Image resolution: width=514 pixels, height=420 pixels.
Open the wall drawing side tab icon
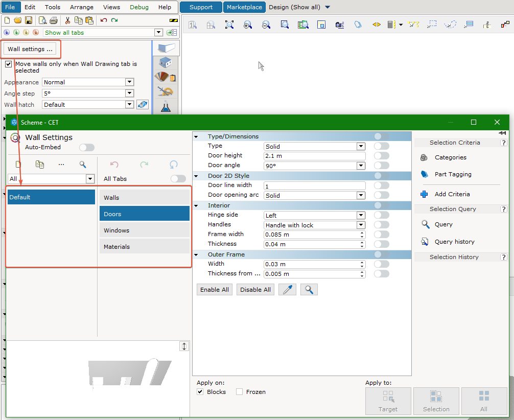point(166,48)
